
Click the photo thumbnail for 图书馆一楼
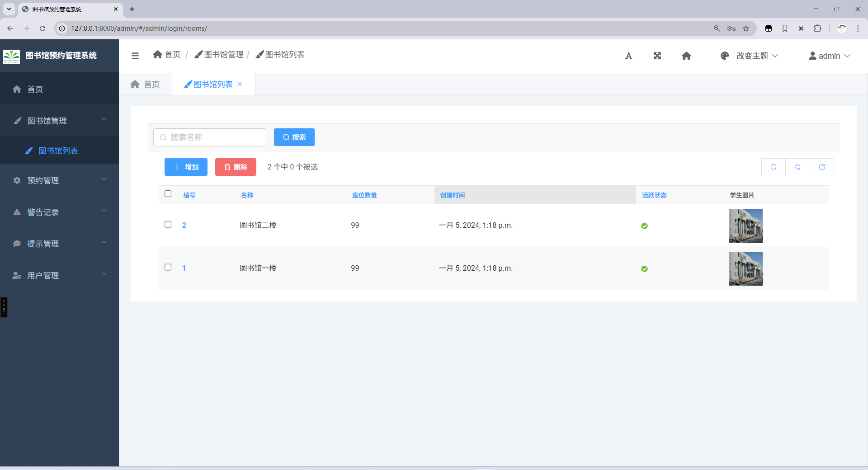pos(745,268)
